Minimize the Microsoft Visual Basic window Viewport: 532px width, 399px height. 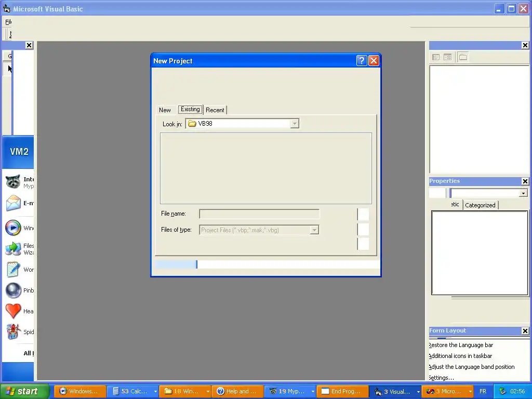click(x=499, y=8)
